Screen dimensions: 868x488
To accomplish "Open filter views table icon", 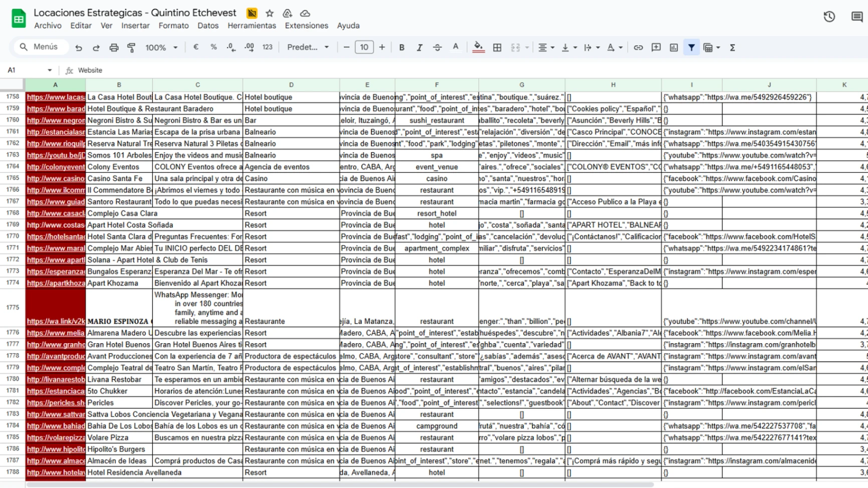I will point(708,48).
